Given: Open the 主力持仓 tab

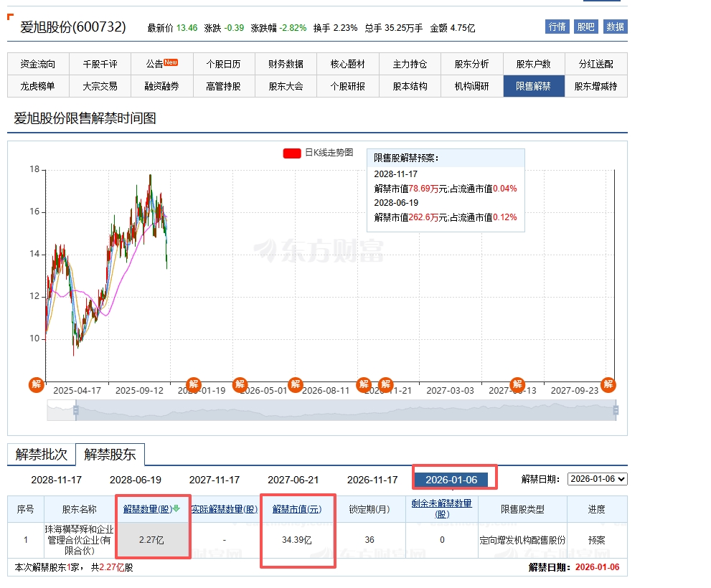Looking at the screenshot, I should 410,64.
